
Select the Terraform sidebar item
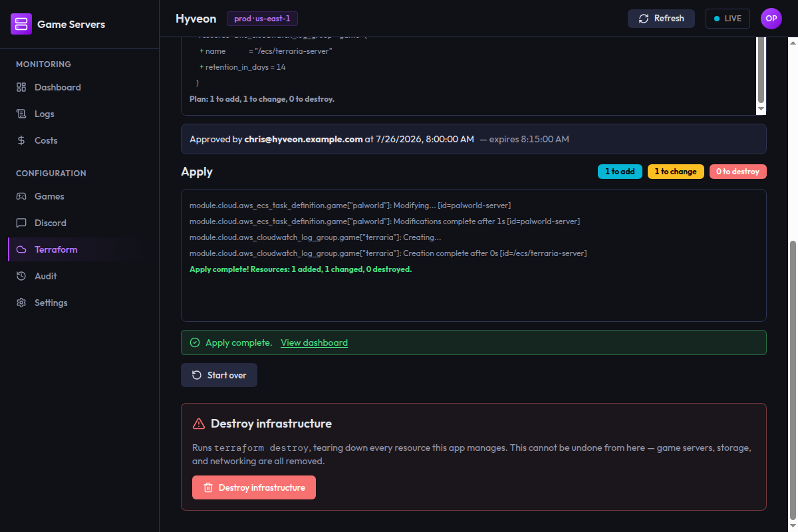click(x=80, y=249)
